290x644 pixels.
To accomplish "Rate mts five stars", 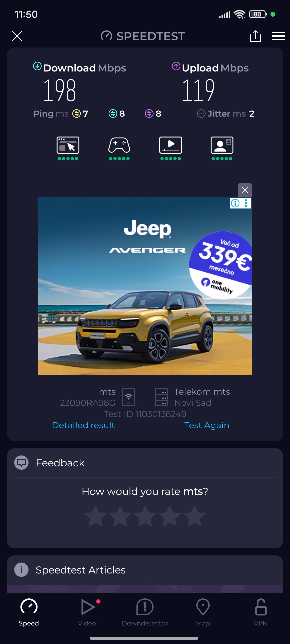I will pyautogui.click(x=194, y=516).
